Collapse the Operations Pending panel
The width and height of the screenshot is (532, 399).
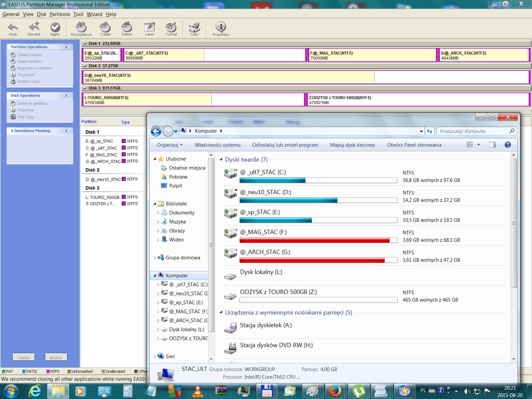tap(66, 131)
